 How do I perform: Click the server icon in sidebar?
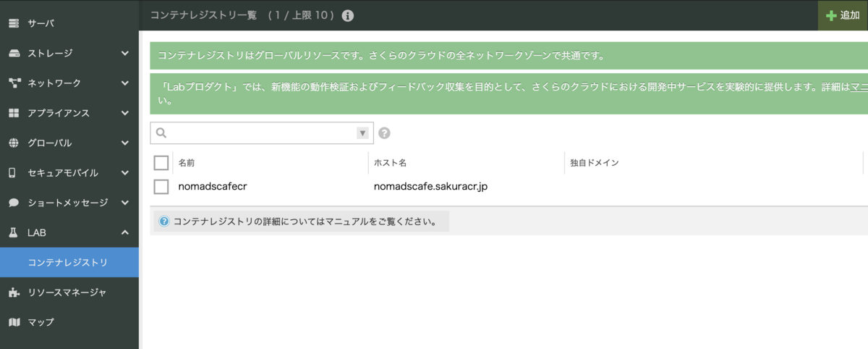pos(14,23)
